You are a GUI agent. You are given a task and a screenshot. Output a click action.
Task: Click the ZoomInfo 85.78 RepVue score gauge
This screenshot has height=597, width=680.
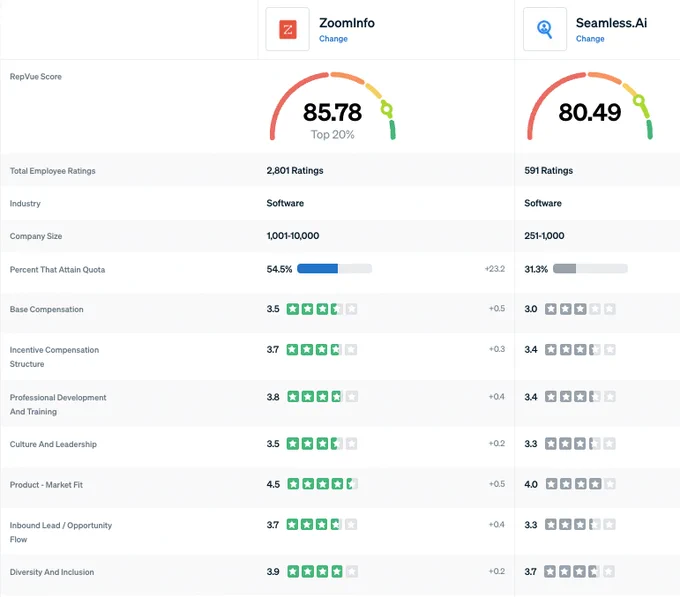[332, 106]
